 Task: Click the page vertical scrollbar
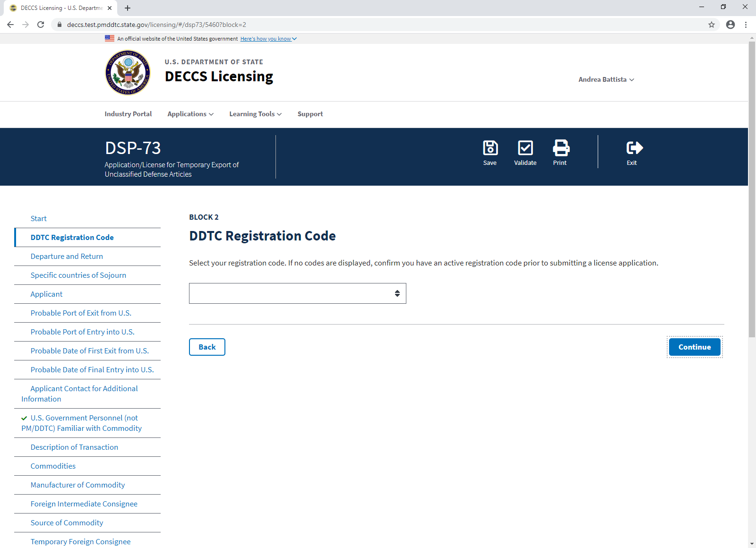point(752,189)
